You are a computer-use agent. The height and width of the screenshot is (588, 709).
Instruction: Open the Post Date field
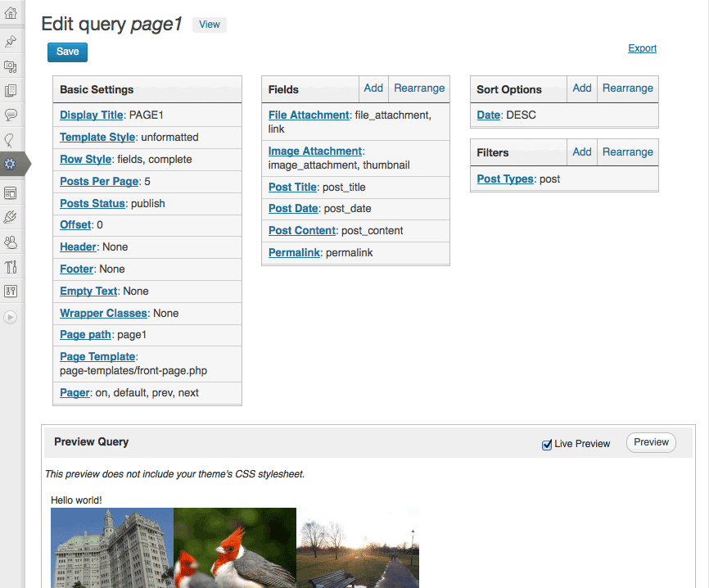293,209
